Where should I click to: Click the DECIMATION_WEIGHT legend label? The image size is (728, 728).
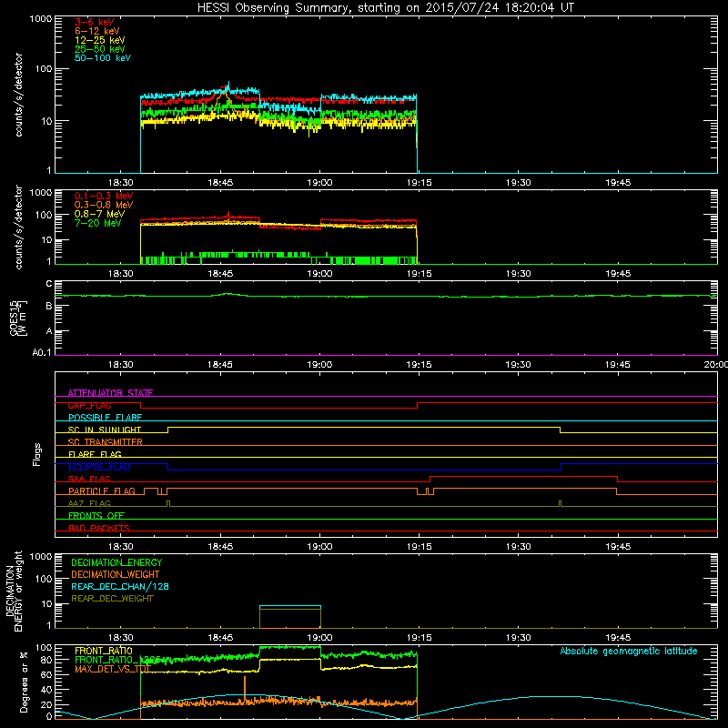click(x=116, y=575)
